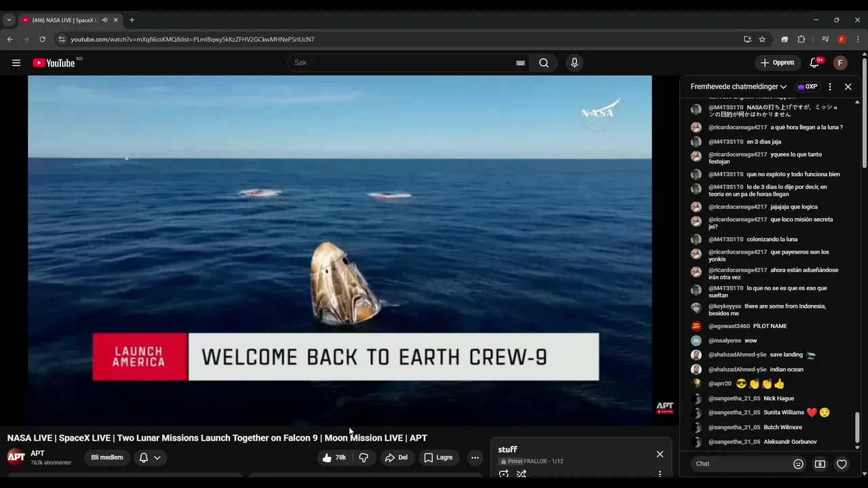The width and height of the screenshot is (868, 488).
Task: Click the chat message 'indian ocean'
Action: click(x=787, y=369)
